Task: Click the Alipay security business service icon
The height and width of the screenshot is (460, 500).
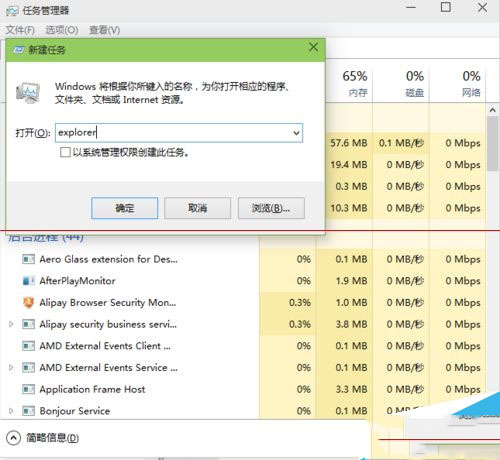Action: [x=28, y=324]
